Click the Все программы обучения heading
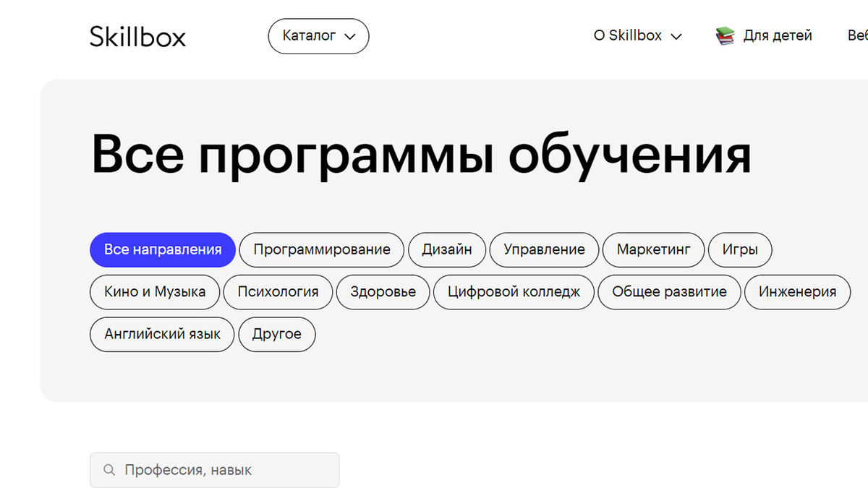 click(421, 155)
